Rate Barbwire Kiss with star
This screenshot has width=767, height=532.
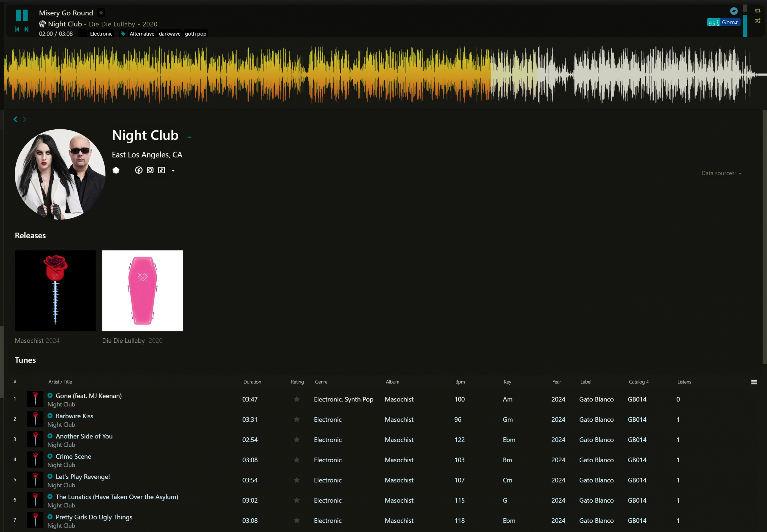[x=297, y=419]
